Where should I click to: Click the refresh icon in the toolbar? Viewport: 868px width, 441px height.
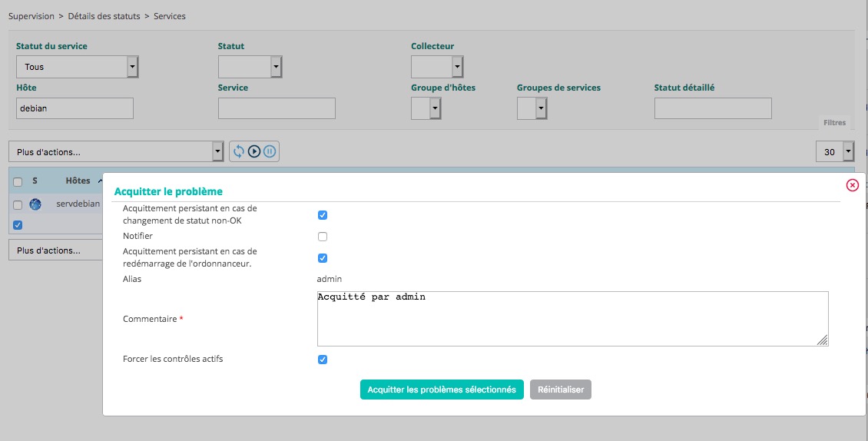(x=239, y=151)
